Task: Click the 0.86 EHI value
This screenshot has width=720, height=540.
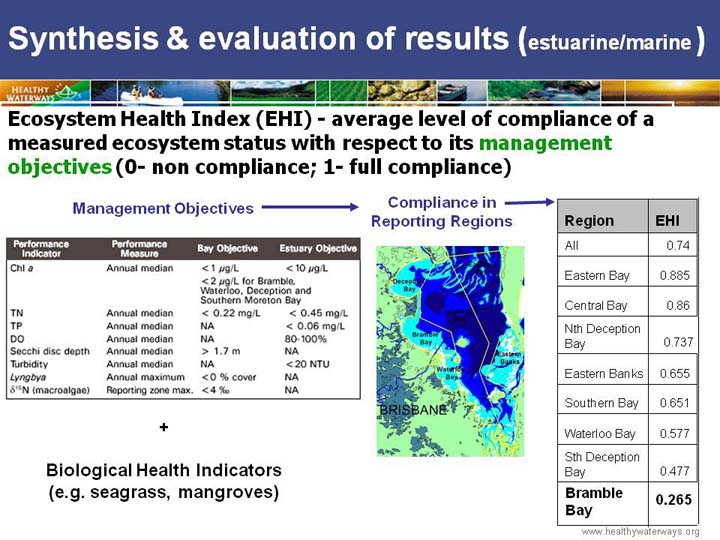Action: 678,305
